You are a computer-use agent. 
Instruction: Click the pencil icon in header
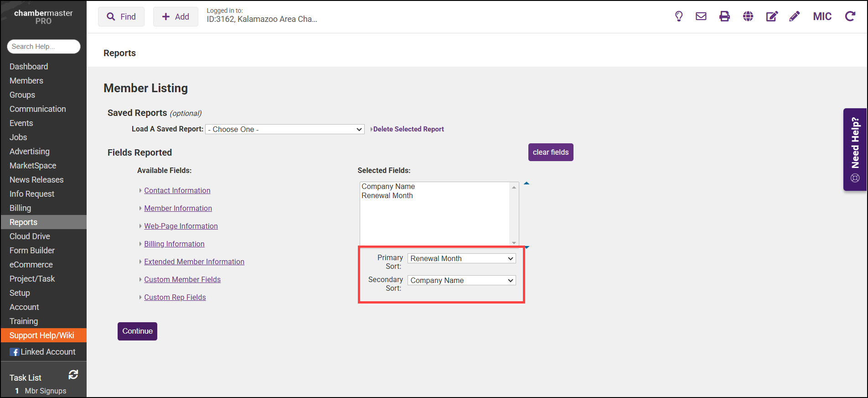(x=795, y=16)
